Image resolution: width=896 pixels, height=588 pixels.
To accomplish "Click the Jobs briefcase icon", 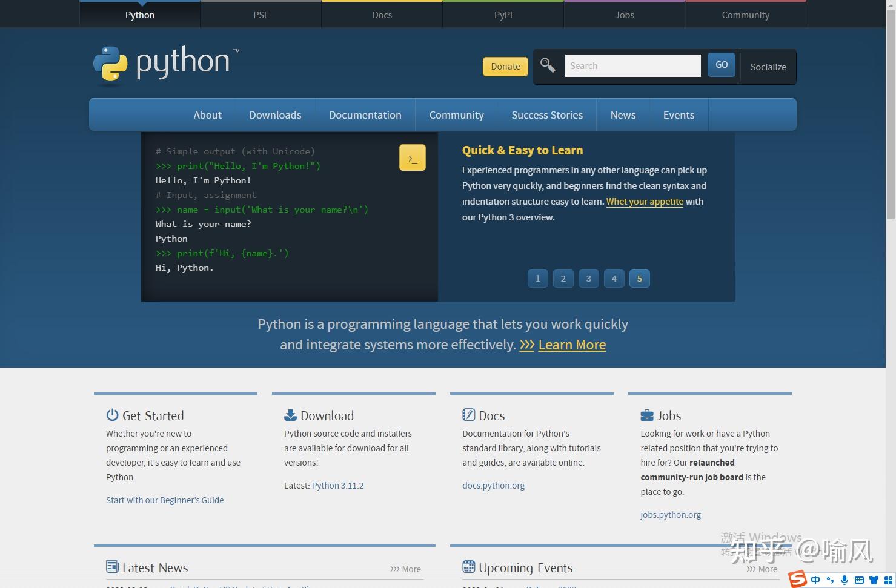I will click(x=647, y=415).
